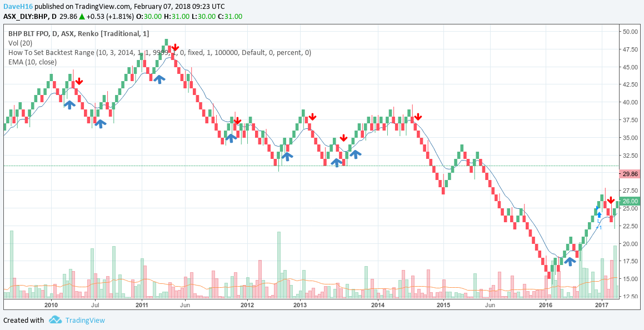
Task: Click the green up-triangle next to 29.86
Action: pyautogui.click(x=82, y=17)
